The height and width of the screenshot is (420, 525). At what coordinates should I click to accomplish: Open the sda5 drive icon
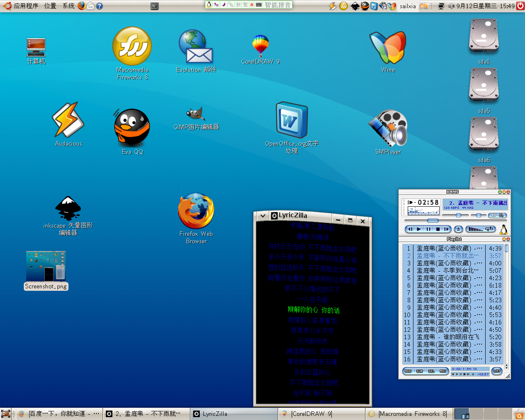tap(484, 91)
